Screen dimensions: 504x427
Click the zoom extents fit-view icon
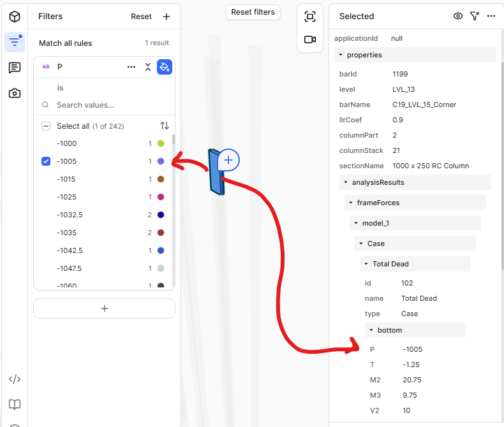click(310, 17)
